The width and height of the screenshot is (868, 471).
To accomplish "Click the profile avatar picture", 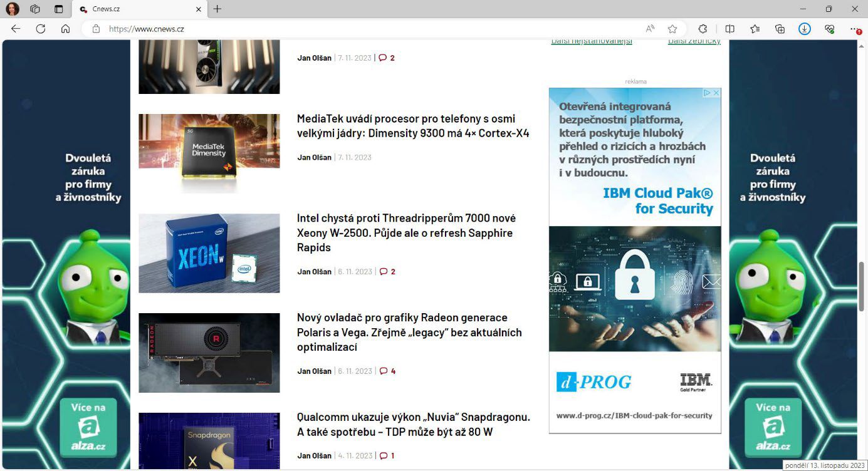I will pyautogui.click(x=13, y=9).
